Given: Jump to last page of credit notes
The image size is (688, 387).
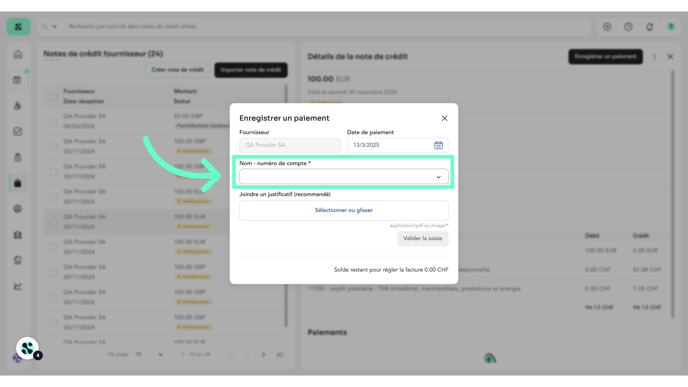Looking at the screenshot, I should tap(280, 355).
